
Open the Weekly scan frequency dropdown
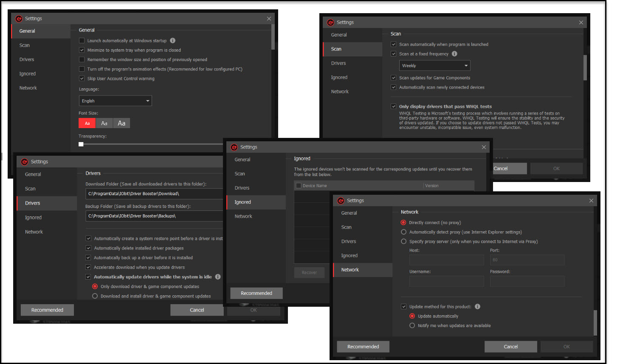tap(434, 66)
